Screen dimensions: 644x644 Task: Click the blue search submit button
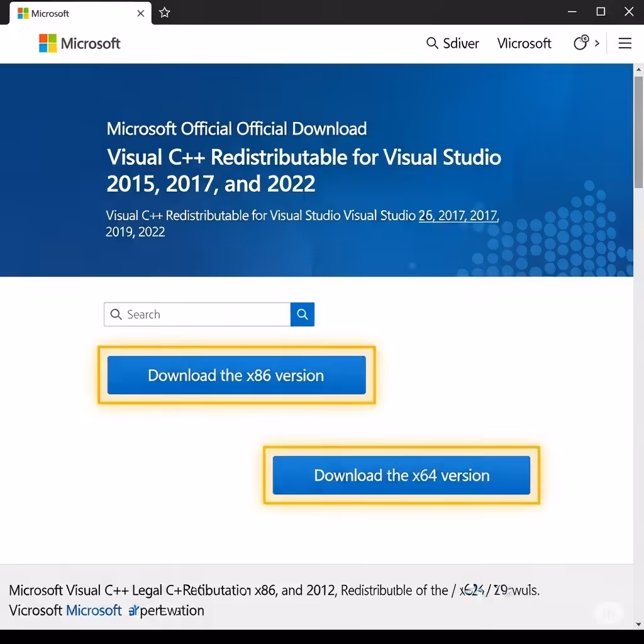(x=303, y=314)
